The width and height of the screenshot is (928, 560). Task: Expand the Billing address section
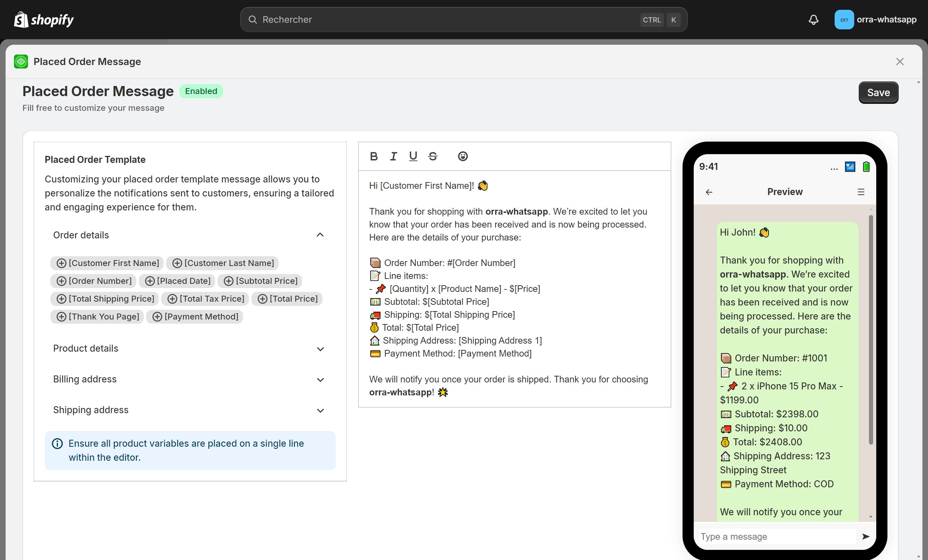coord(320,380)
